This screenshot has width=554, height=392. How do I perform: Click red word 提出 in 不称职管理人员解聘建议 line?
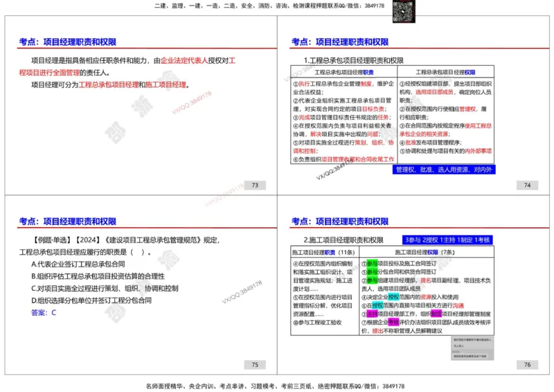point(377,331)
